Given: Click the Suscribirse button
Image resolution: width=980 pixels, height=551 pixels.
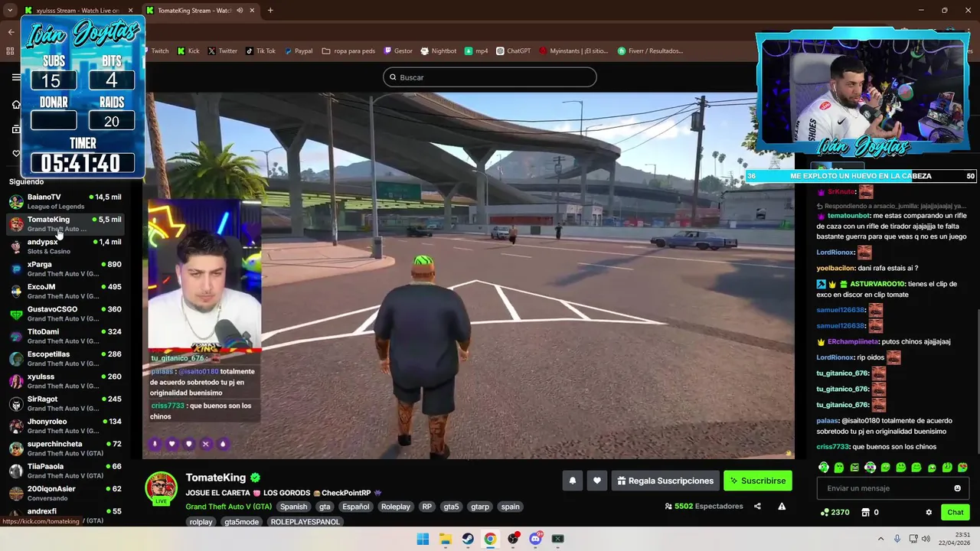Looking at the screenshot, I should coord(758,481).
